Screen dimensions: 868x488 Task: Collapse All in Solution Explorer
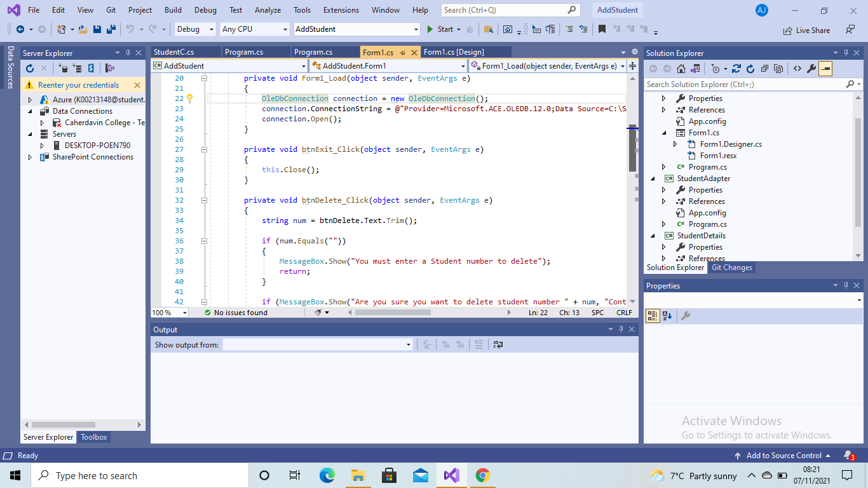[766, 68]
